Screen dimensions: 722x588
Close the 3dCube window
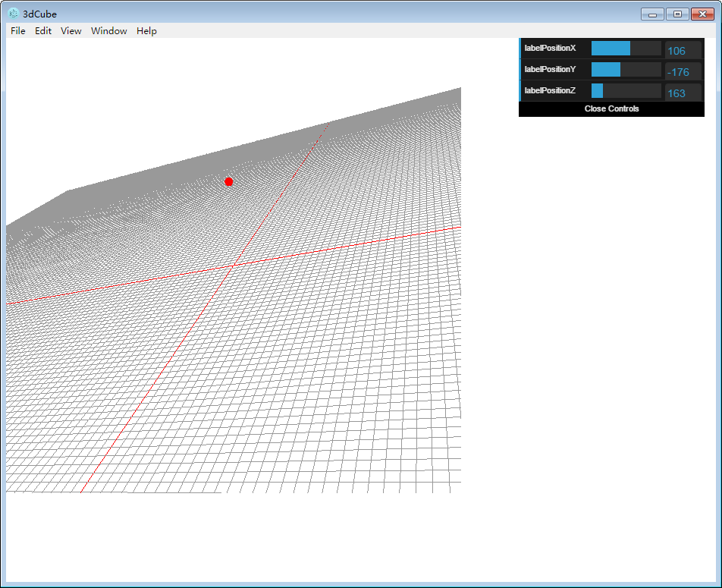click(702, 14)
